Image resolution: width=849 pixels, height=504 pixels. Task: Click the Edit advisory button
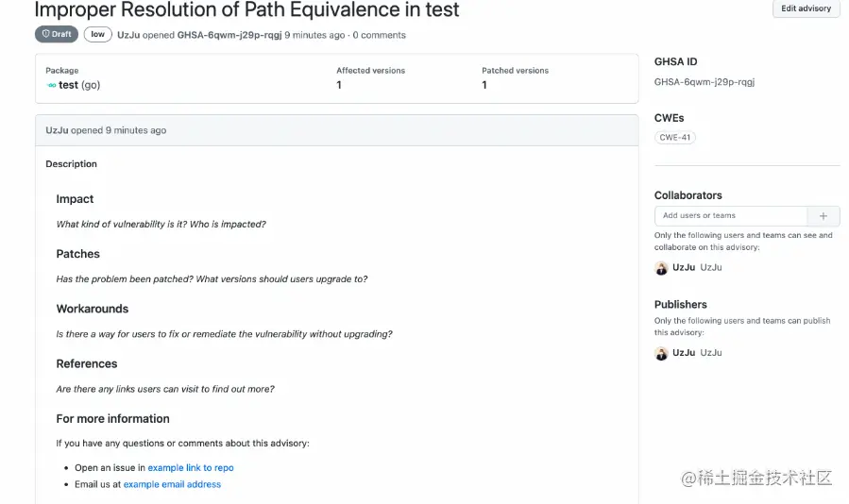pos(806,8)
